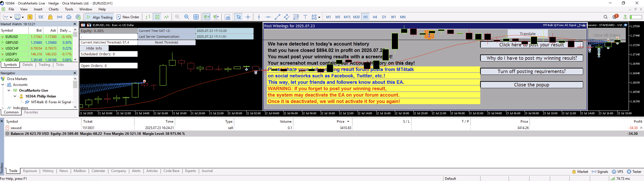Select the crosshair cursor tool

[x=248, y=17]
